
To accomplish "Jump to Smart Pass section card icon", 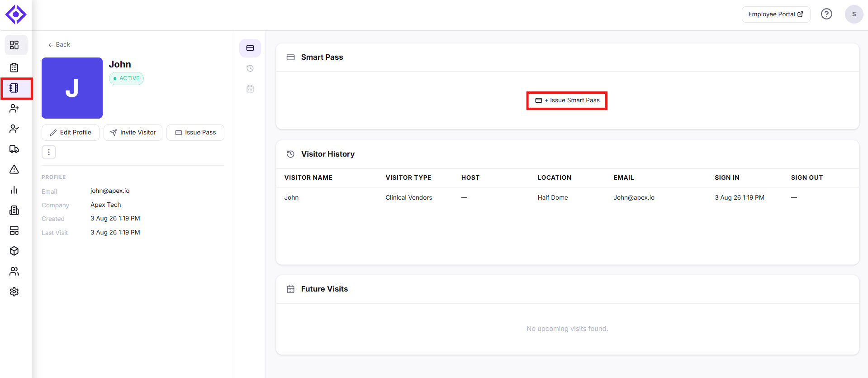I will point(250,48).
